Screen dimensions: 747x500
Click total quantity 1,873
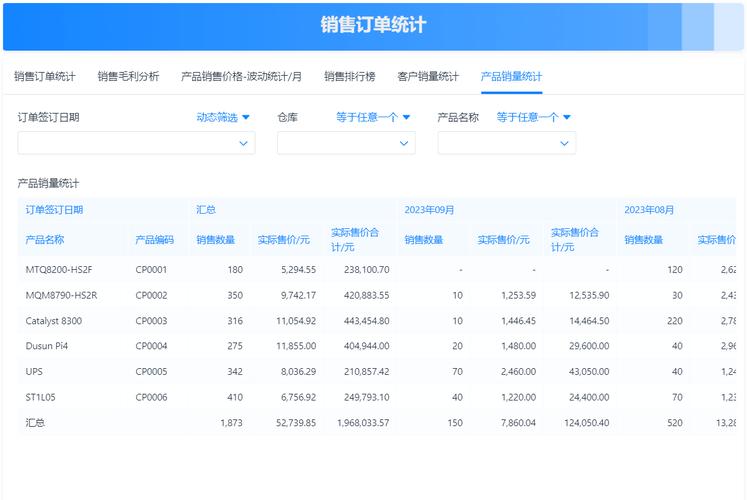tap(232, 423)
